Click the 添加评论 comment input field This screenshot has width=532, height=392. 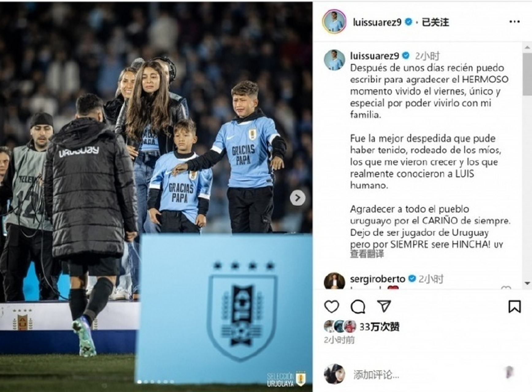(x=423, y=375)
